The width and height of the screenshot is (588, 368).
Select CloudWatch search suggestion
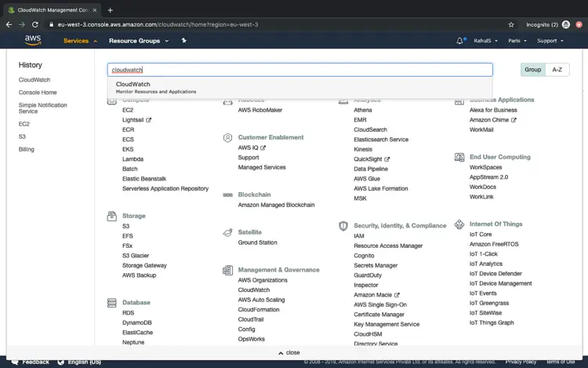pyautogui.click(x=300, y=87)
